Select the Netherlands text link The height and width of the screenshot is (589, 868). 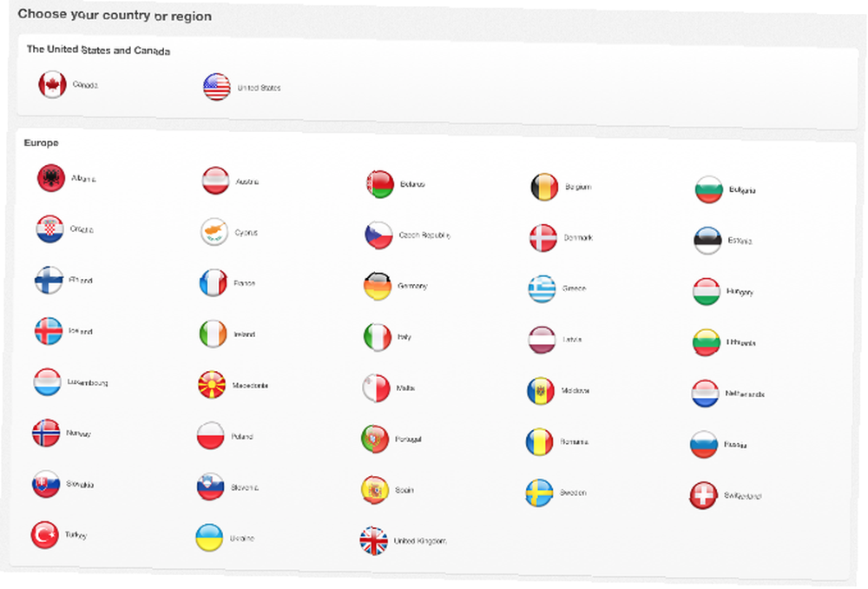click(745, 394)
